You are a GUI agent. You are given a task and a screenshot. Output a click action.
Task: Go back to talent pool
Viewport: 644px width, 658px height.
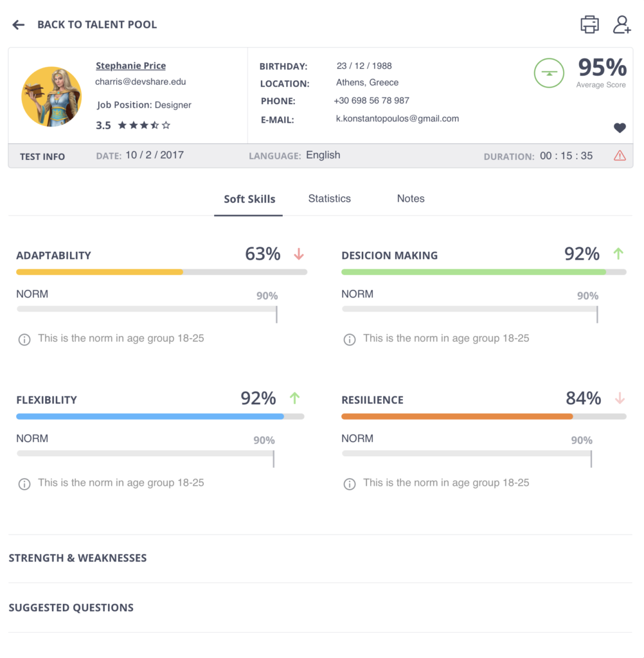[97, 25]
